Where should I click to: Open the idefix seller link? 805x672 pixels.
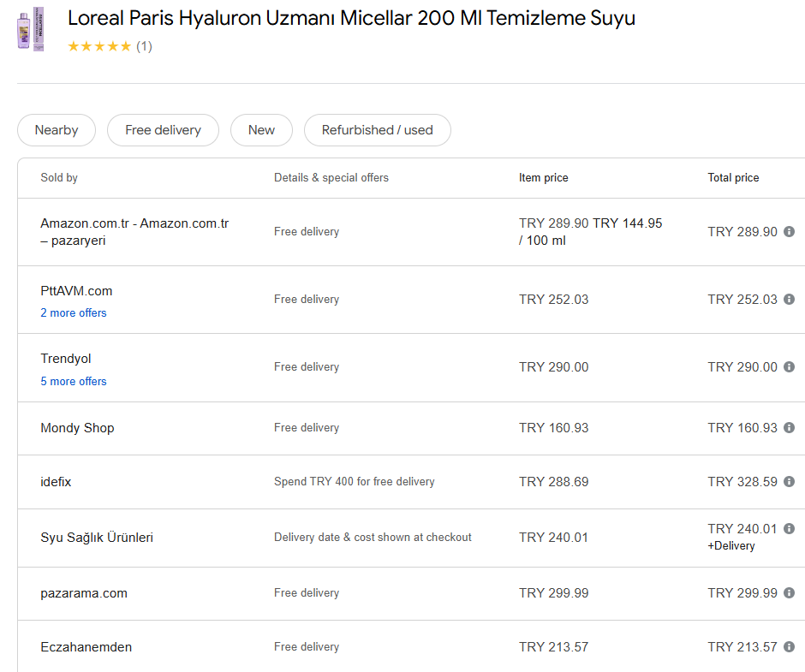[56, 482]
